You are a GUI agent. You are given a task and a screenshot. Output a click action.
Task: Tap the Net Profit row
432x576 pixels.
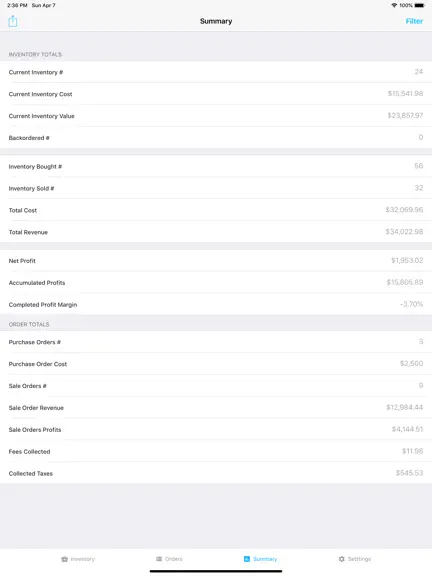tap(216, 261)
